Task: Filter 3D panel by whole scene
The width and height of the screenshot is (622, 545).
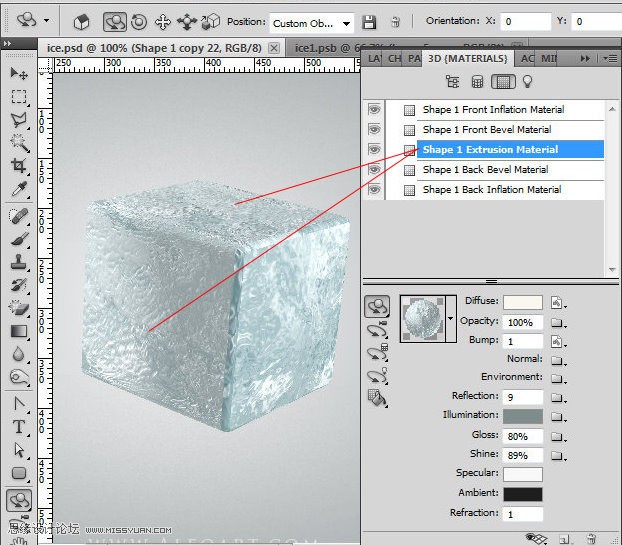Action: (452, 82)
